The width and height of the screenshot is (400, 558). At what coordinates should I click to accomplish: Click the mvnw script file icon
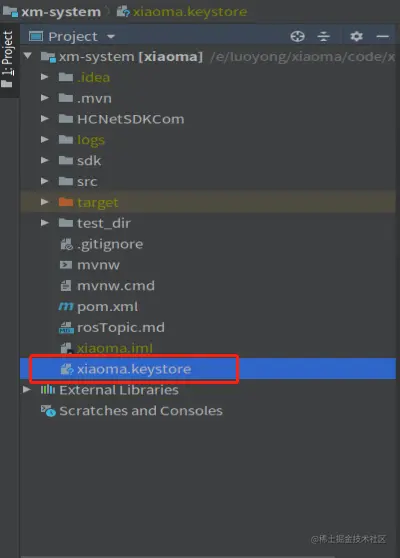[x=66, y=264]
